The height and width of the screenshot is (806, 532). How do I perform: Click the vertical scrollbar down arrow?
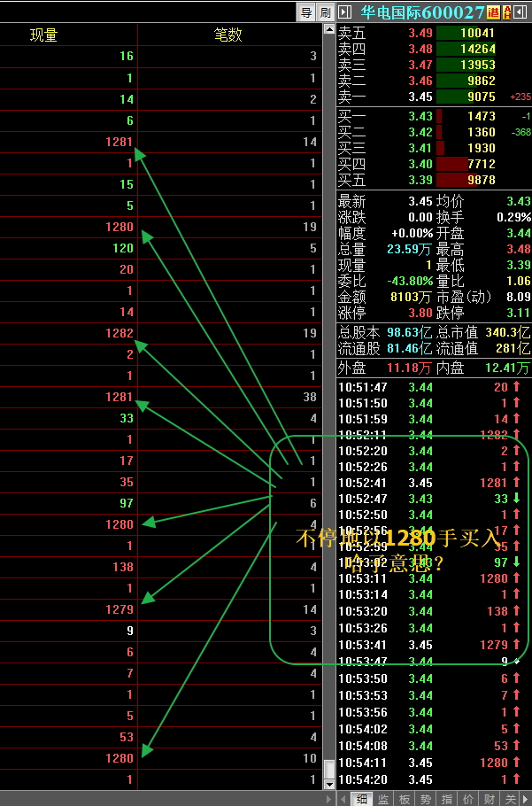click(329, 785)
